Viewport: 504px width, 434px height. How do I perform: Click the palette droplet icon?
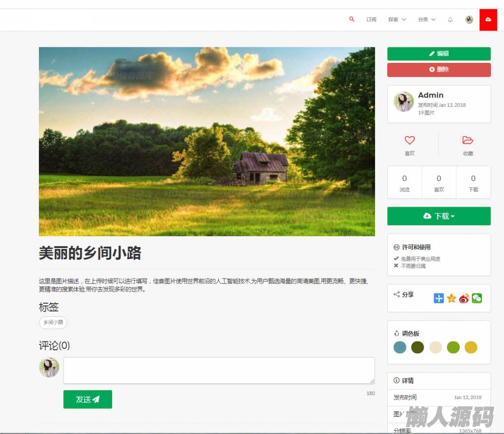click(397, 334)
